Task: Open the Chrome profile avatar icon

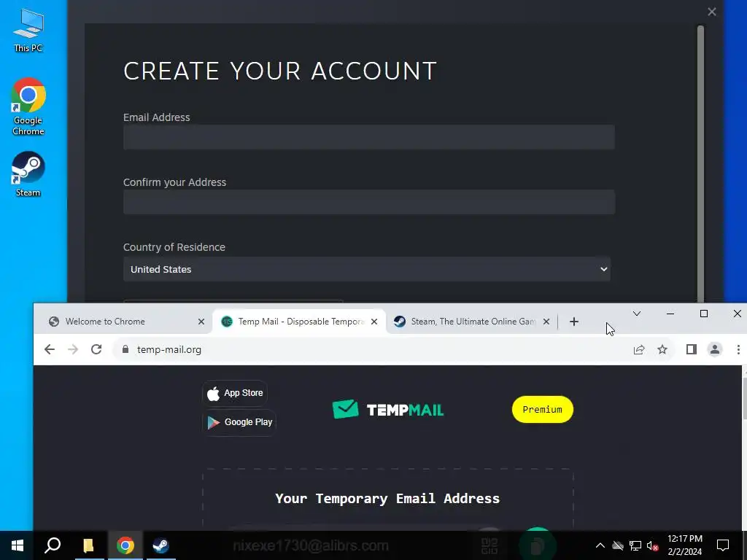Action: pyautogui.click(x=715, y=349)
